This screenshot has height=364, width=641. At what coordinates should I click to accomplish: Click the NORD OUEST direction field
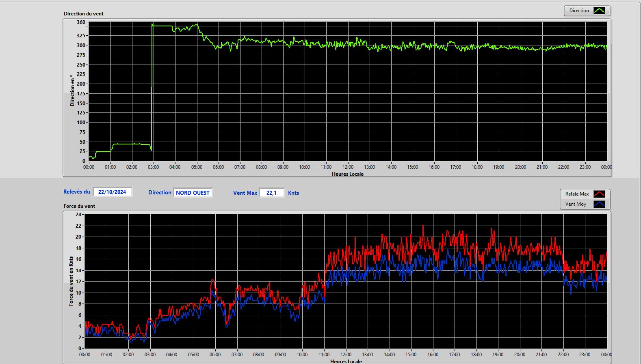(193, 193)
